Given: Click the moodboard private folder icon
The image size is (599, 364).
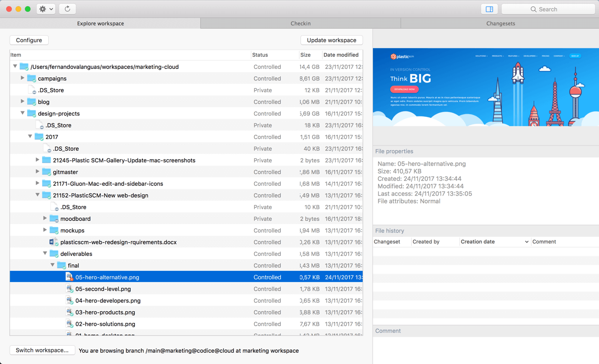Looking at the screenshot, I should [54, 218].
